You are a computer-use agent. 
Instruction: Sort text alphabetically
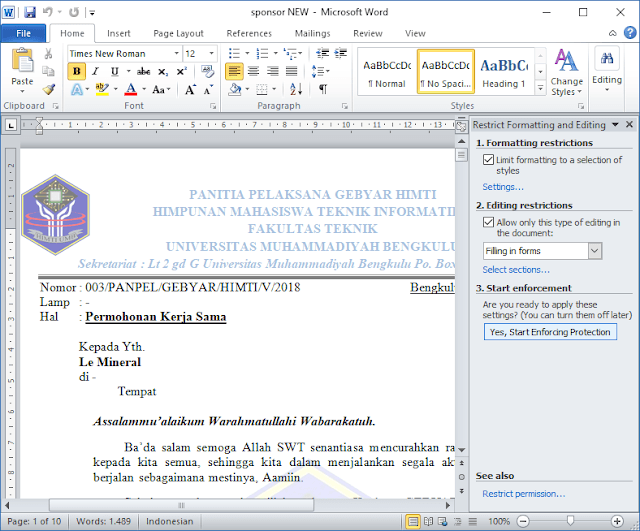[x=296, y=89]
